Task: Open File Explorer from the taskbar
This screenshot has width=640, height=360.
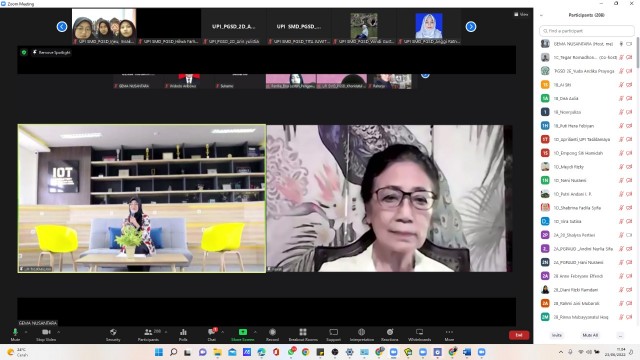Action: (x=218, y=352)
